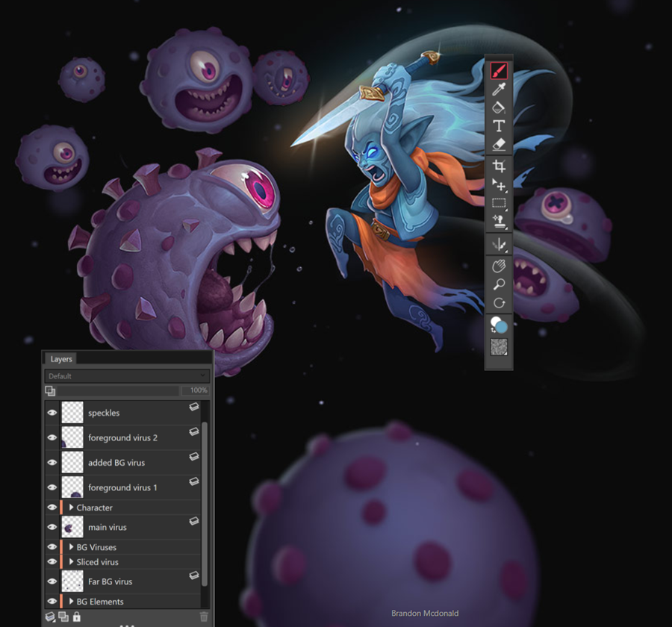Click the lock layer icon
This screenshot has width=672, height=627.
(76, 617)
